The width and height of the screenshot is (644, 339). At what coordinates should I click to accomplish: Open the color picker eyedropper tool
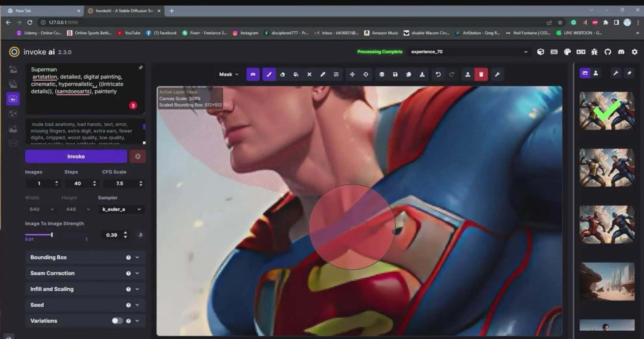coord(323,74)
